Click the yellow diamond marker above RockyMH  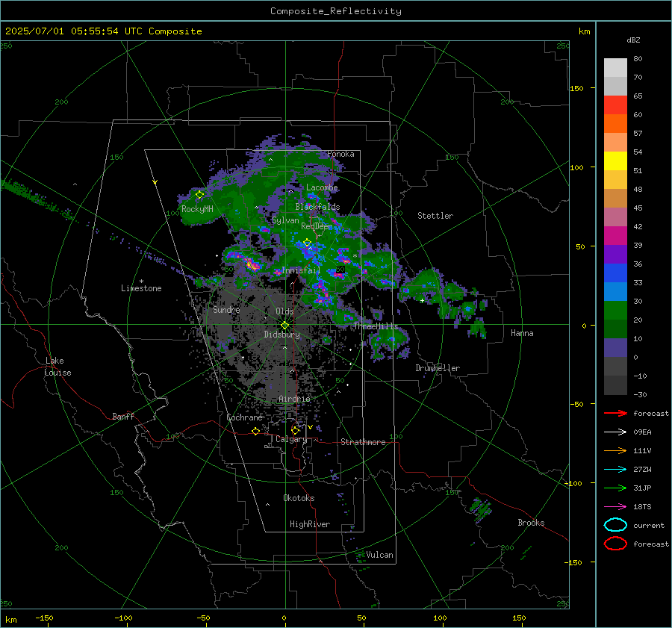coord(199,195)
